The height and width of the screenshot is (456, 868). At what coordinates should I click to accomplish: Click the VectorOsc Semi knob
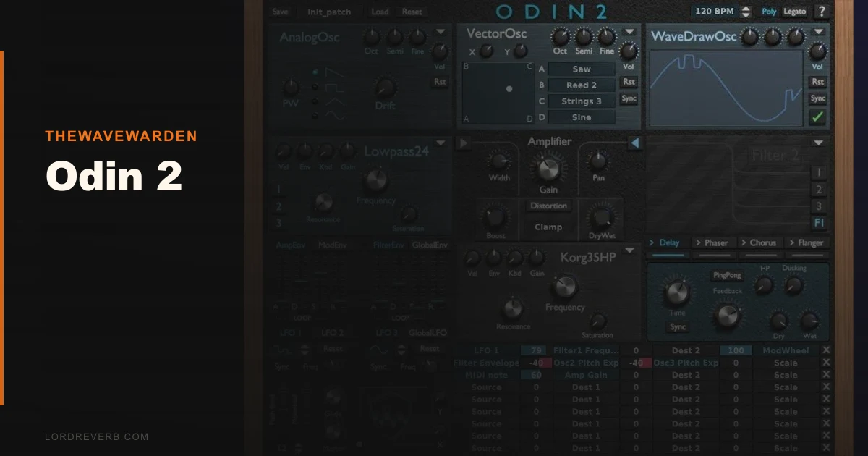coord(584,36)
